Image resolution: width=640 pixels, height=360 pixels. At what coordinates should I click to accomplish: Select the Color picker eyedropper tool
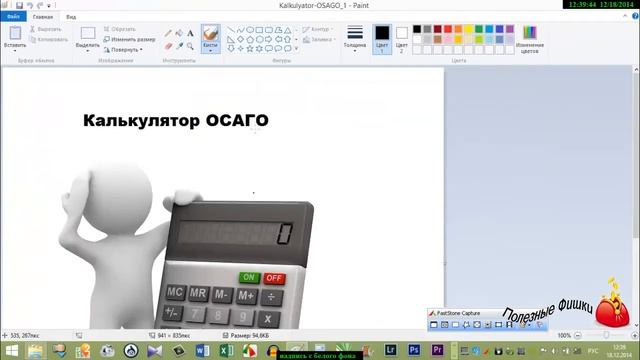(x=179, y=46)
